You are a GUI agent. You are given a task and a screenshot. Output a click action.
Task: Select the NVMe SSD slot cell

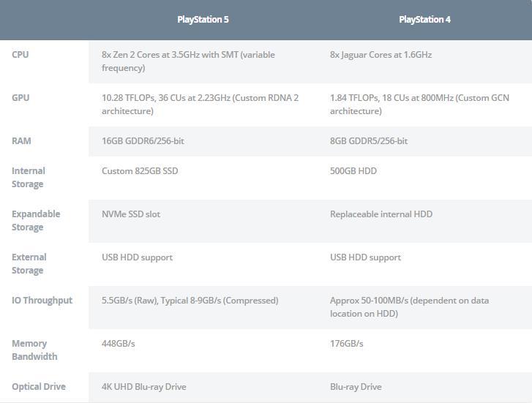pyautogui.click(x=131, y=214)
